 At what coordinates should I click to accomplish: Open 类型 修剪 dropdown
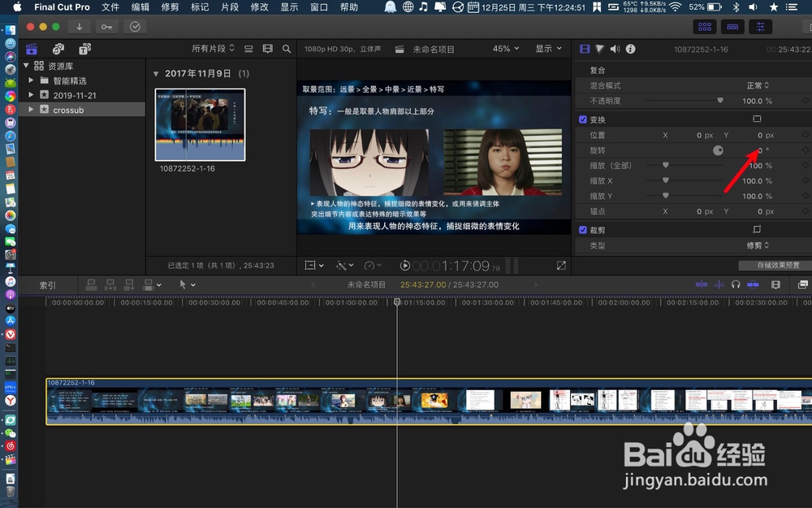[758, 245]
